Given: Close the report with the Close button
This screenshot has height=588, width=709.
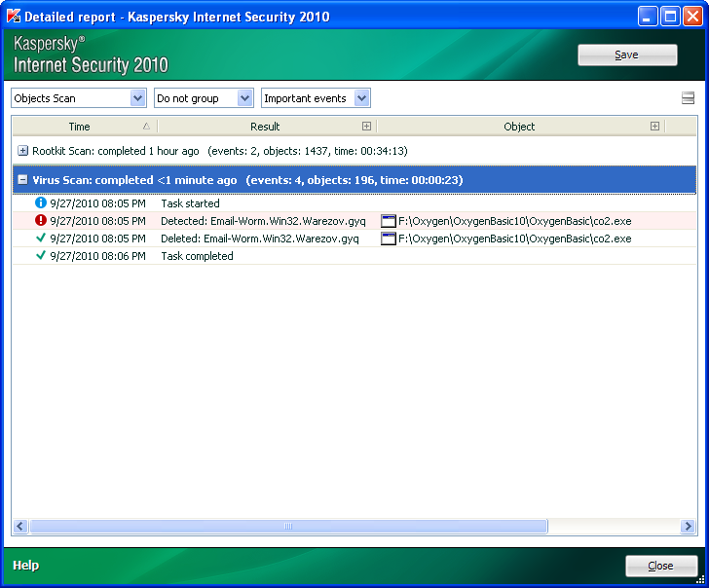Looking at the screenshot, I should (x=660, y=566).
